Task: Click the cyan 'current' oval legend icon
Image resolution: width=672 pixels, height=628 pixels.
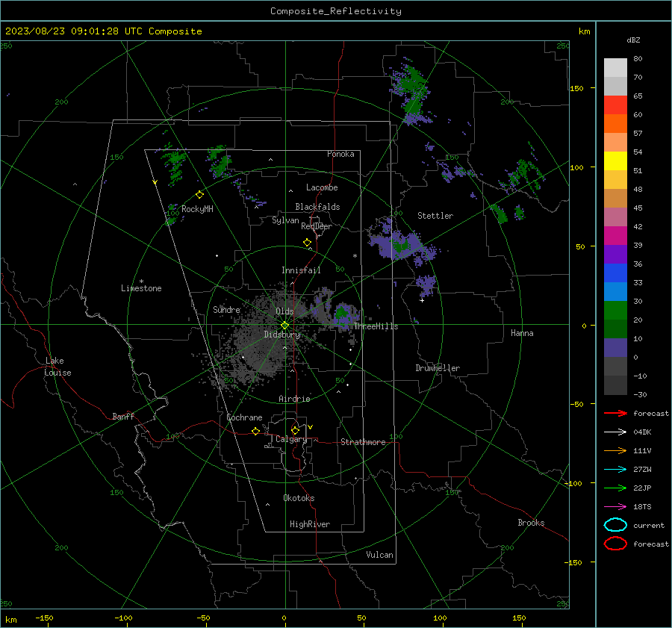Action: [x=615, y=525]
